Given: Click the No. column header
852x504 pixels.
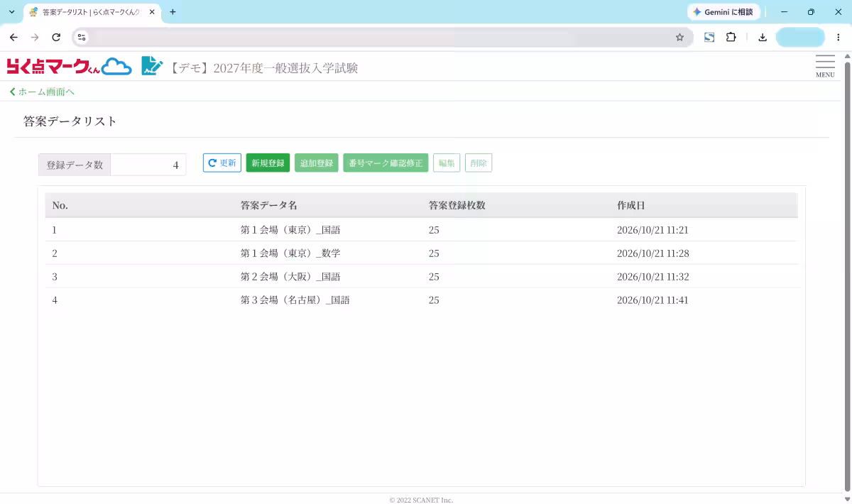Looking at the screenshot, I should click(60, 206).
